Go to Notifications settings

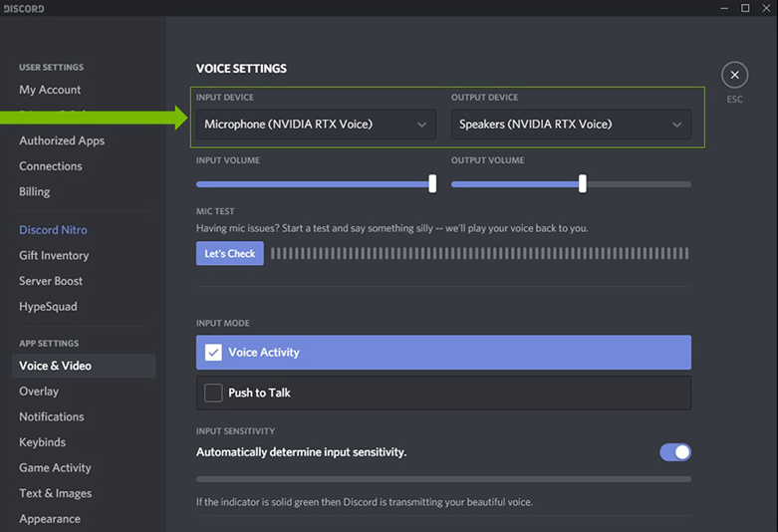[x=51, y=416]
